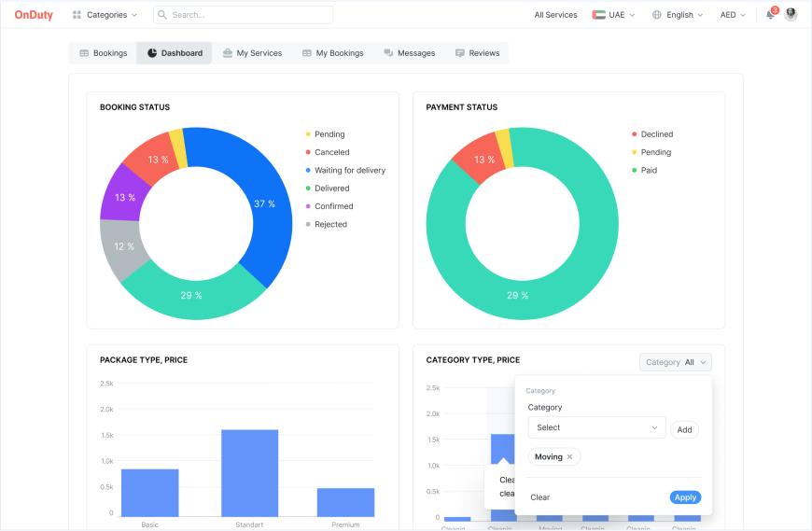Toggle Waiting for delivery legend item
The height and width of the screenshot is (531, 812).
(x=345, y=170)
